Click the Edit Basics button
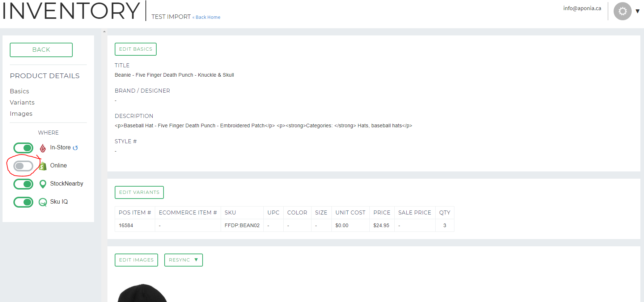The width and height of the screenshot is (644, 302). [x=136, y=49]
